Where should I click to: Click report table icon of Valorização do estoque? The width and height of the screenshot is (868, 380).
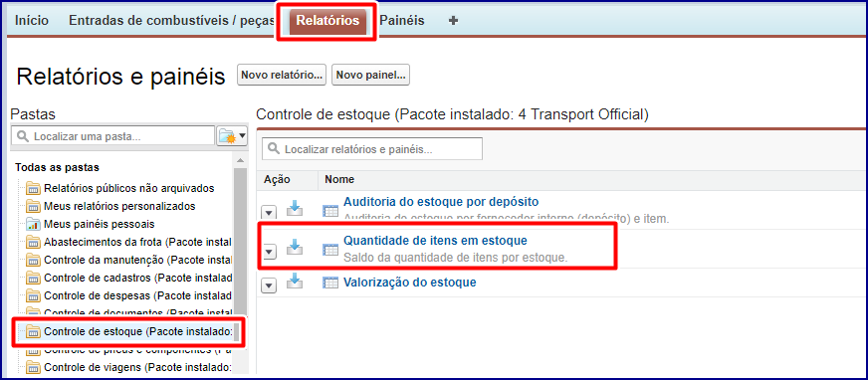coord(330,283)
